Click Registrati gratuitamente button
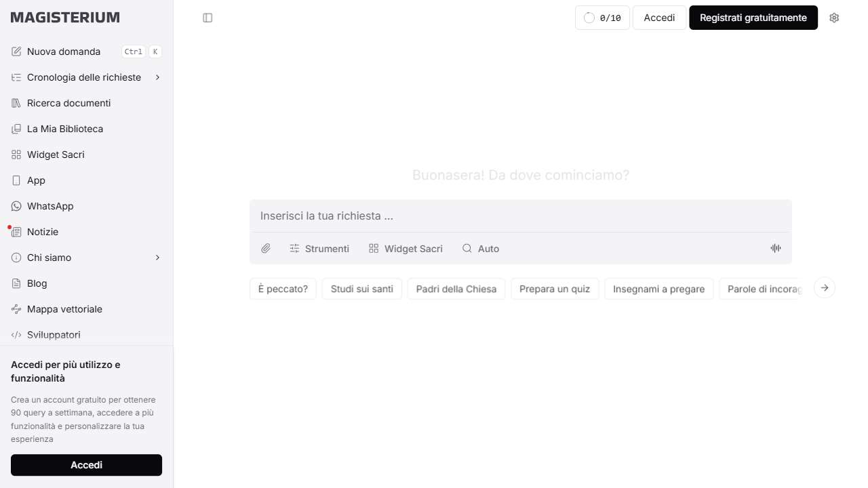 [x=753, y=18]
